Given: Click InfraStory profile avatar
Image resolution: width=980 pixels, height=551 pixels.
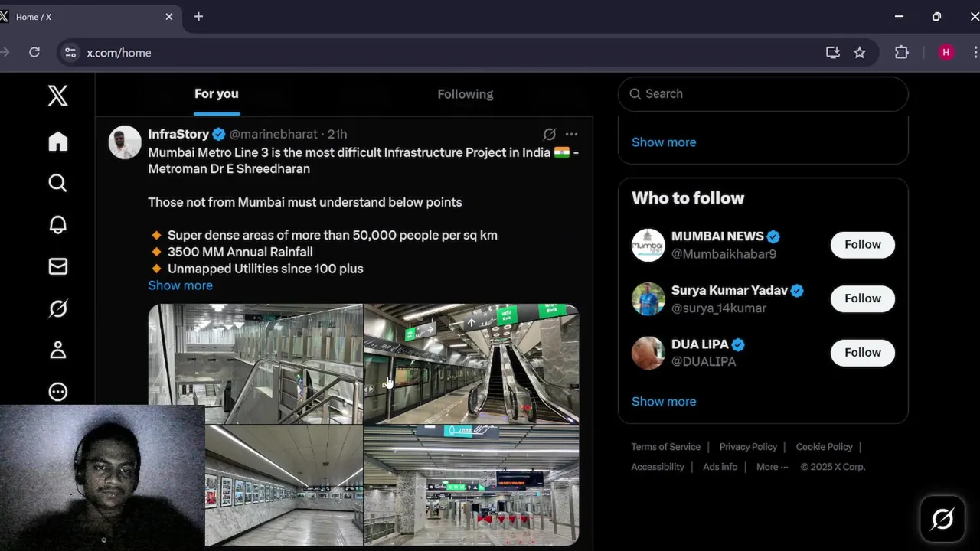Looking at the screenshot, I should point(125,142).
